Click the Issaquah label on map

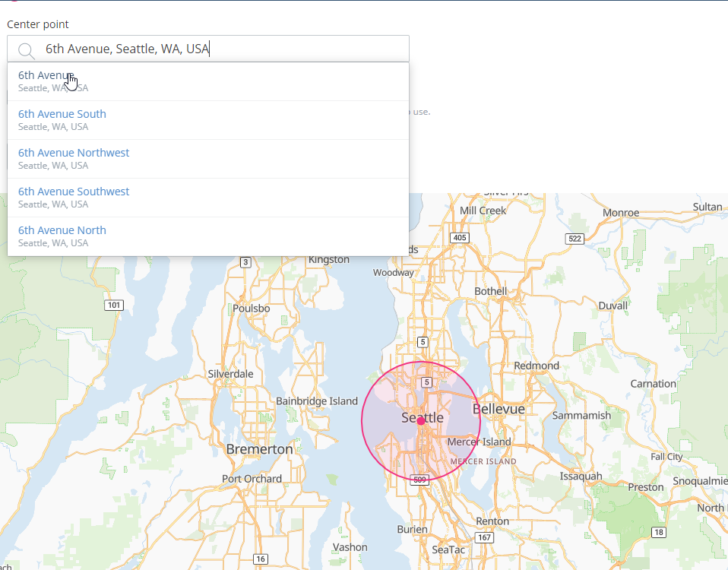click(x=581, y=477)
